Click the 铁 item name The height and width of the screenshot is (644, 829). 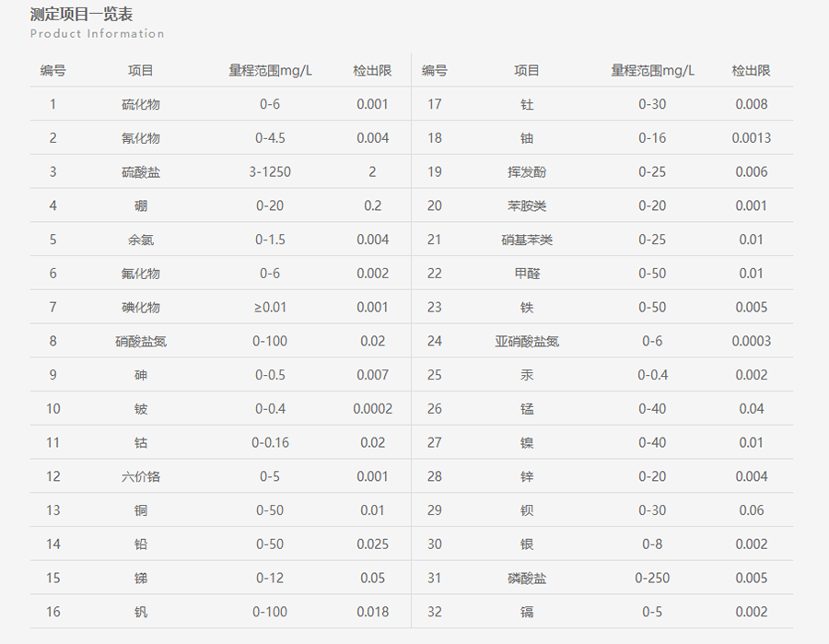point(527,307)
